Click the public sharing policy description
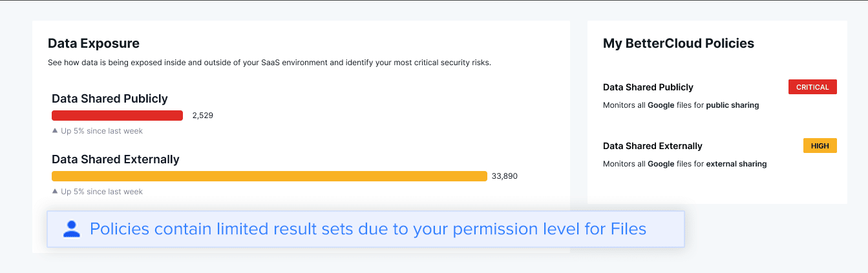Image resolution: width=868 pixels, height=273 pixels. tap(681, 105)
